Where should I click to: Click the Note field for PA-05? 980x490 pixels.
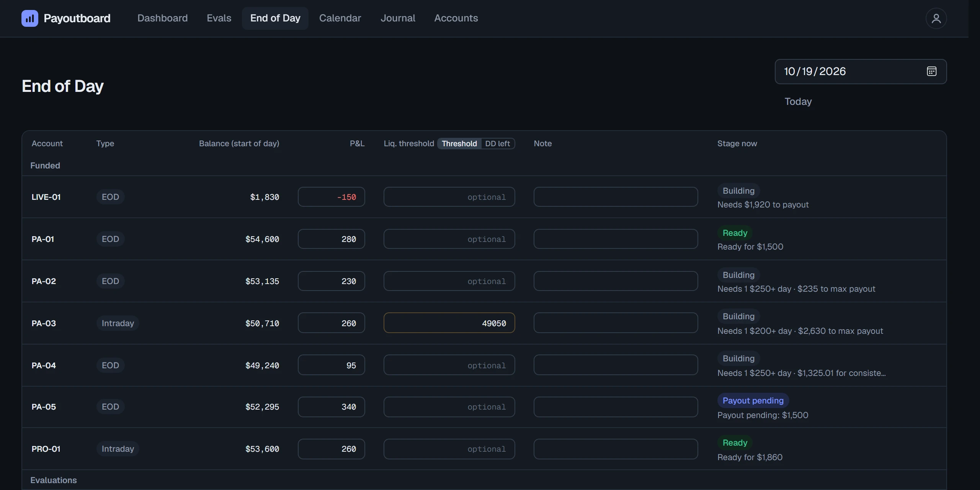pyautogui.click(x=616, y=407)
